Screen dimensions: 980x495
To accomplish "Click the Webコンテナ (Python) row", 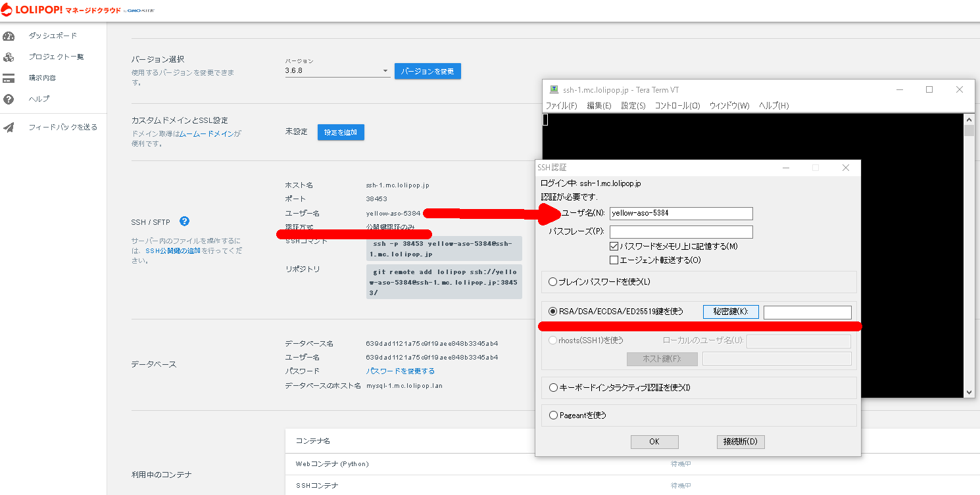I will click(632, 464).
